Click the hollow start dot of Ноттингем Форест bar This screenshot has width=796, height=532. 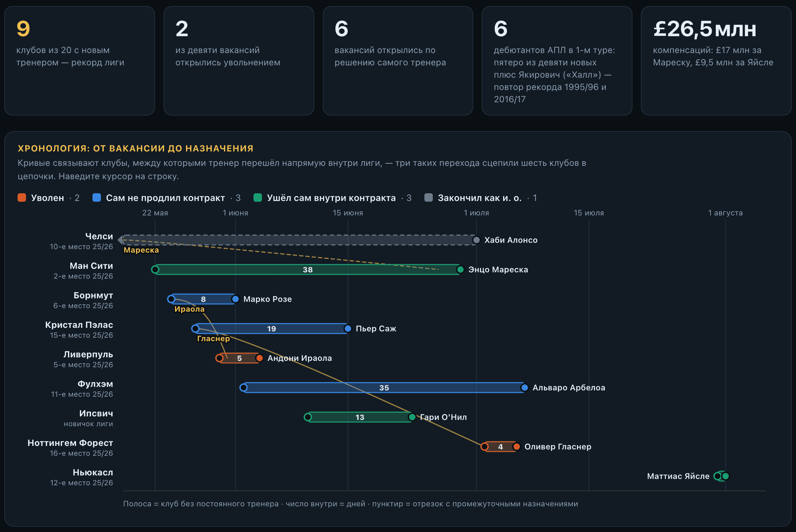(x=485, y=447)
